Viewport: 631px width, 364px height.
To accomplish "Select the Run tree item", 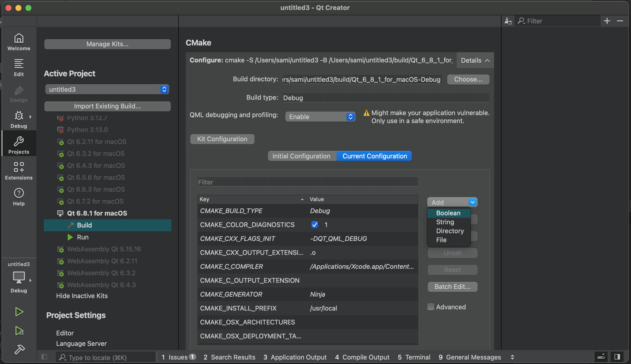I will point(83,237).
